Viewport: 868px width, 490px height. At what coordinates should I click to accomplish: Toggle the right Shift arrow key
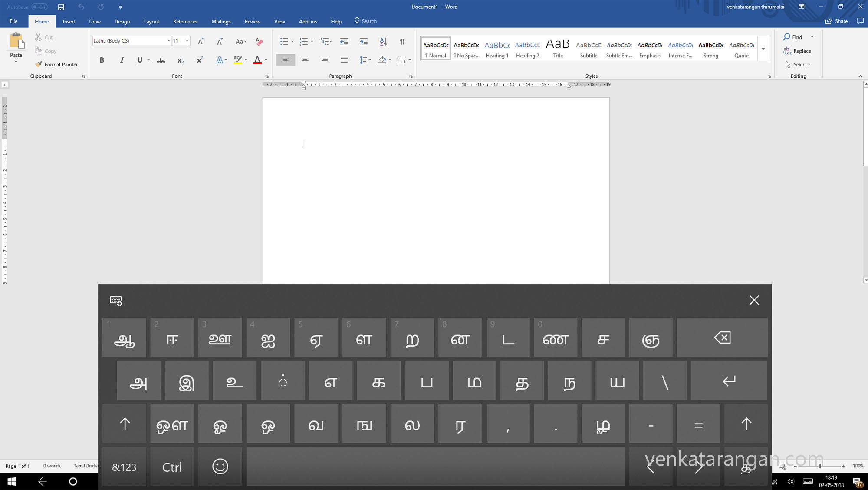746,424
